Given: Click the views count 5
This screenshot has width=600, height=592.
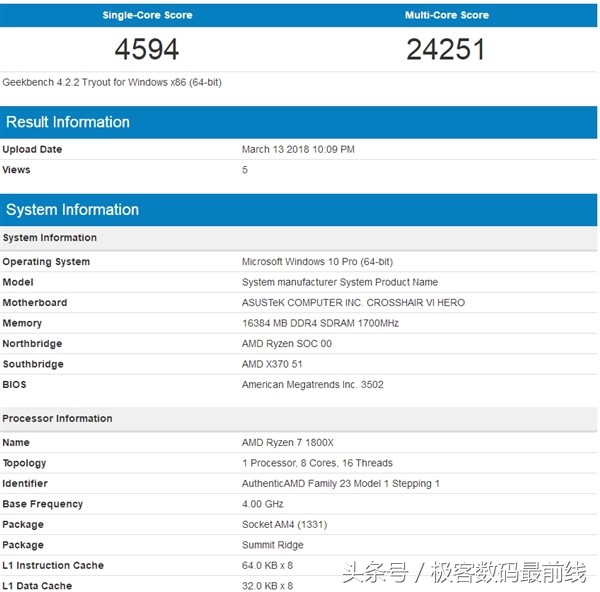Looking at the screenshot, I should click(245, 170).
